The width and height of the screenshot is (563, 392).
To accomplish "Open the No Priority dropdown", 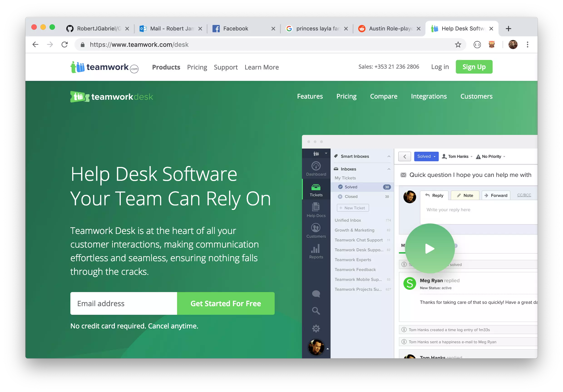I will coord(490,156).
